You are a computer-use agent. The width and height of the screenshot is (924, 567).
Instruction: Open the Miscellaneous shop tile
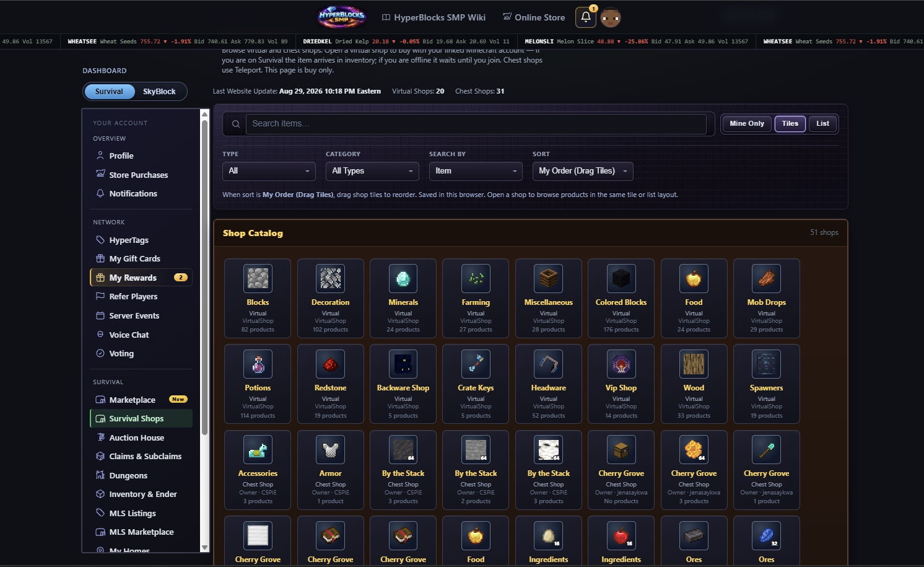click(549, 298)
